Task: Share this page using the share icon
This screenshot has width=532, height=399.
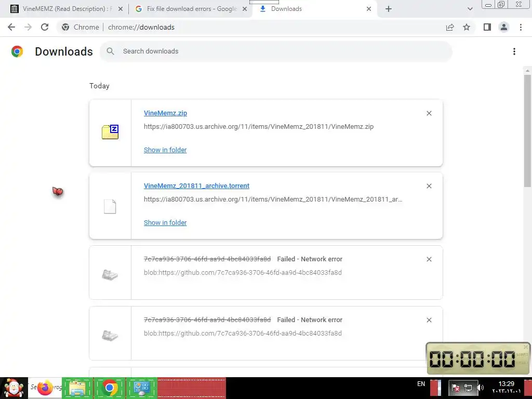Action: [x=450, y=27]
